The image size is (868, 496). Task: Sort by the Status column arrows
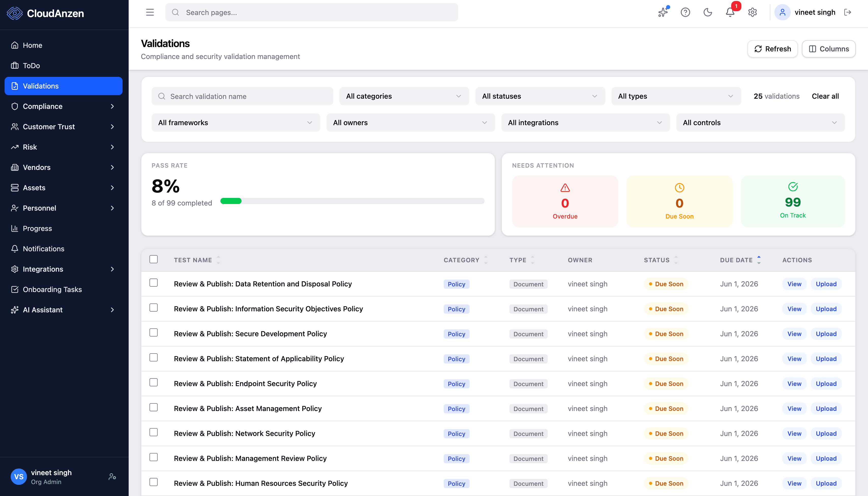click(676, 260)
